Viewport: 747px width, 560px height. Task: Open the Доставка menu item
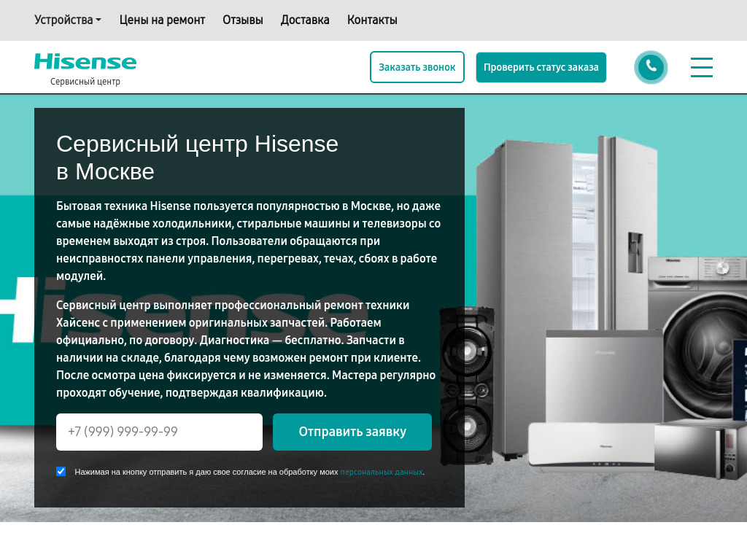tap(305, 20)
